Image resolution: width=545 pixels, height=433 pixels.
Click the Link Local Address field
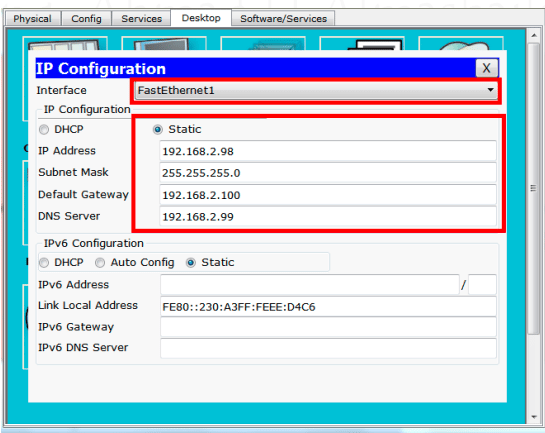(328, 307)
